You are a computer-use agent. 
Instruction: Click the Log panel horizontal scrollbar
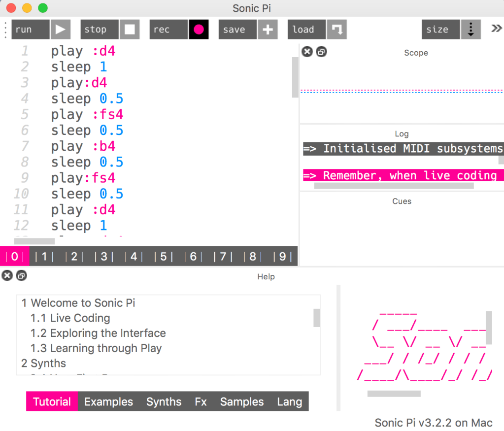pos(394,186)
